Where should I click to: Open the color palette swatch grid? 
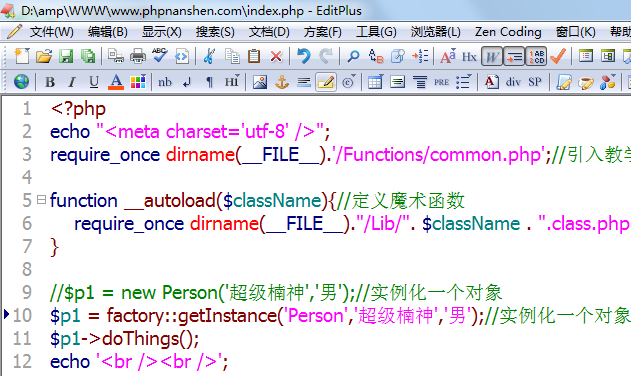(x=138, y=82)
